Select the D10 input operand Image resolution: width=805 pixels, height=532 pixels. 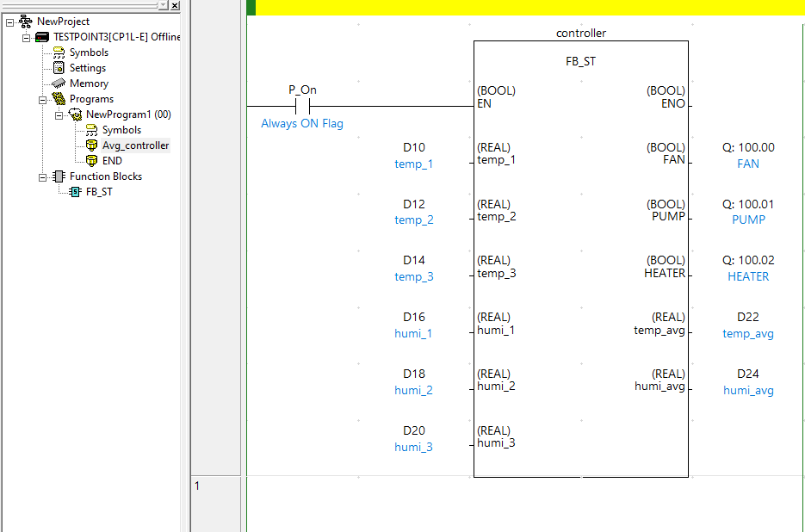coord(414,147)
